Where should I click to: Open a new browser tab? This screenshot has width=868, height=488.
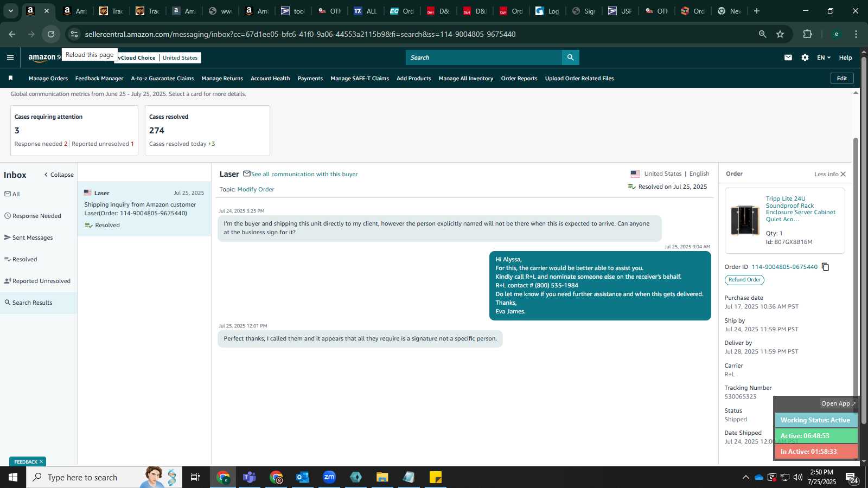757,11
